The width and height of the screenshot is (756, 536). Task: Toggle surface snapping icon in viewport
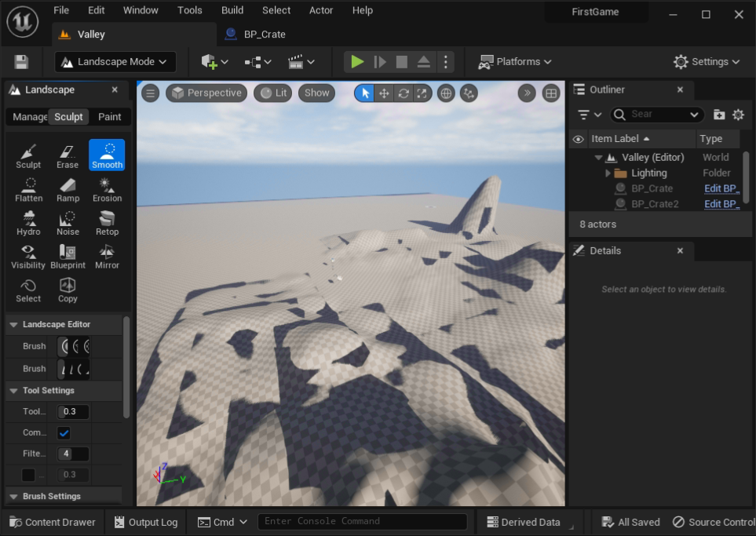pos(469,93)
